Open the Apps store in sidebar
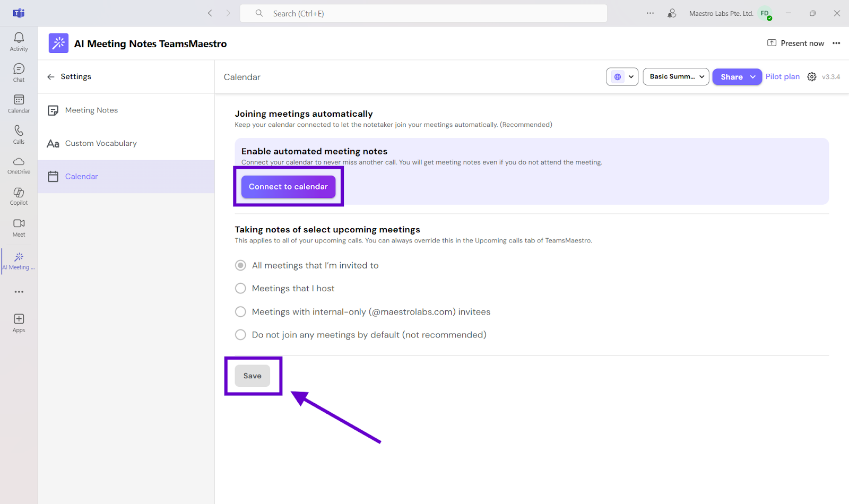This screenshot has height=504, width=849. pyautogui.click(x=19, y=323)
